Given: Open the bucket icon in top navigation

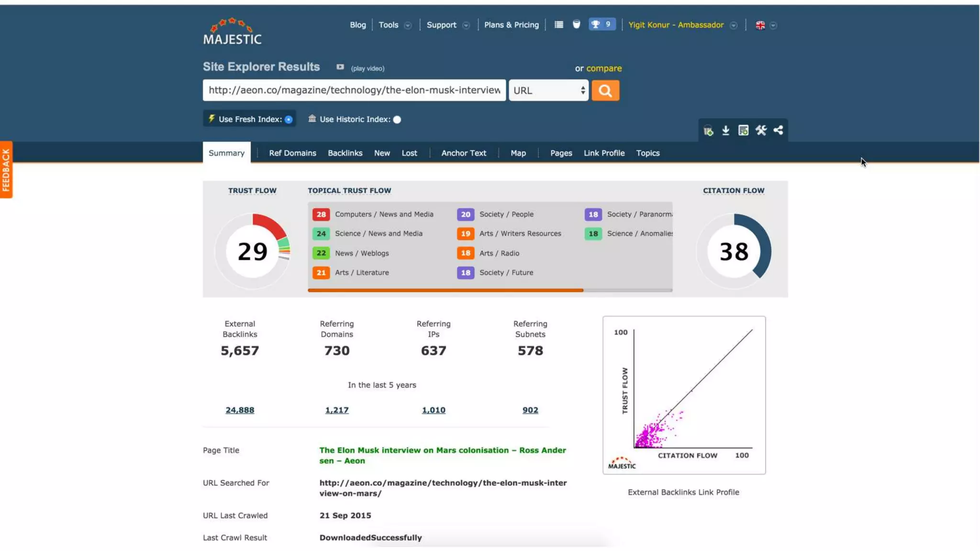Looking at the screenshot, I should [576, 24].
